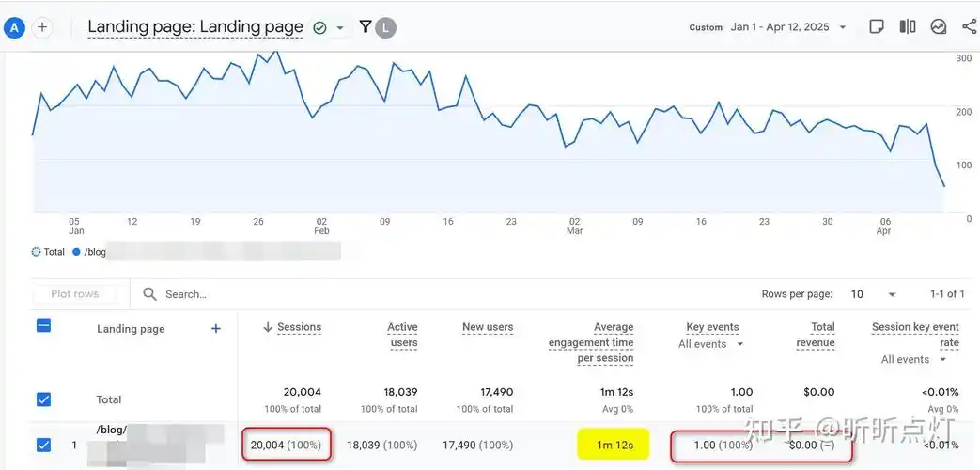Expand the Rows per page dropdown

[874, 294]
